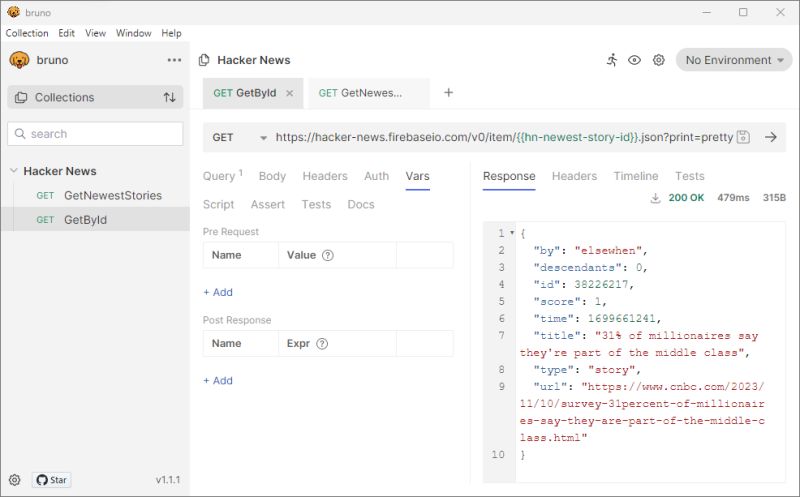Send request with arrow icon

pos(771,137)
